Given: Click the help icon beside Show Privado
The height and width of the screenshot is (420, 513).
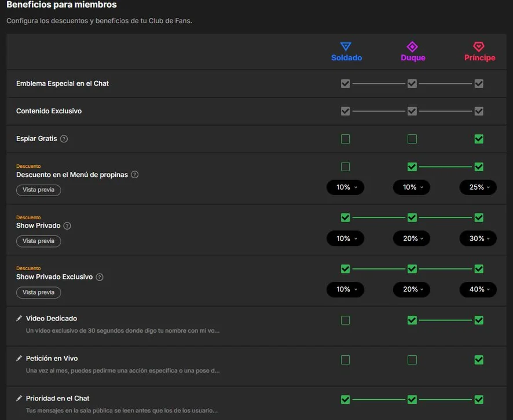Looking at the screenshot, I should tap(67, 226).
